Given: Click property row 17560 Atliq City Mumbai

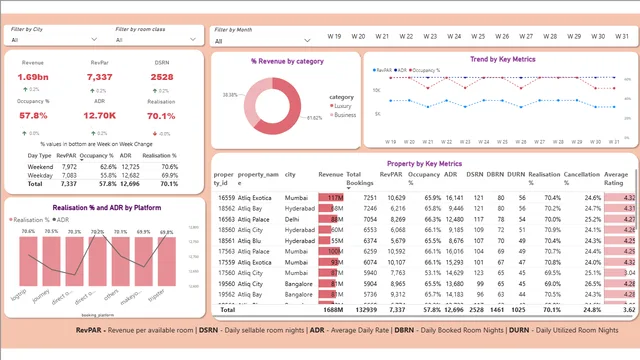Looking at the screenshot, I should point(424,273).
